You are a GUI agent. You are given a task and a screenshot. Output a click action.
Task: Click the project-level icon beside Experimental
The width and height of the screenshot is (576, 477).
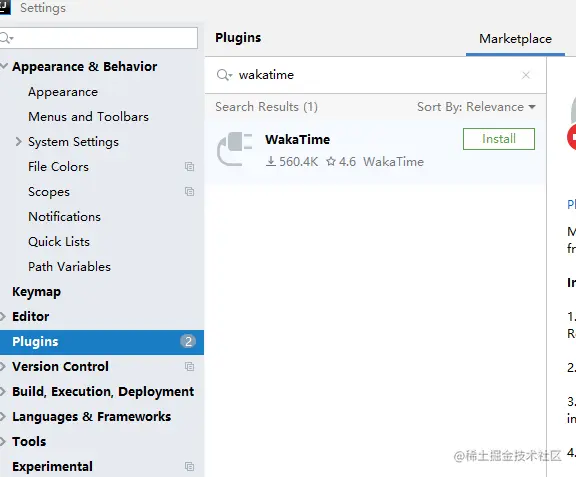[x=190, y=467]
